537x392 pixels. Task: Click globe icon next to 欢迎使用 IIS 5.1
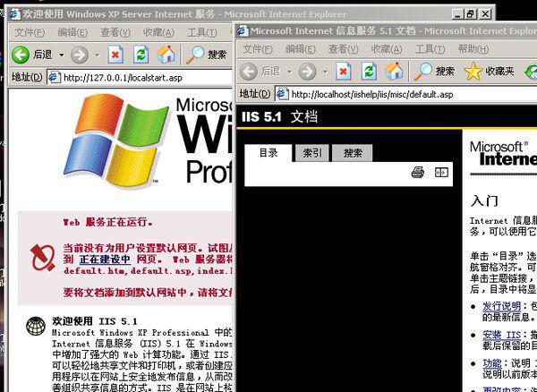(36, 327)
